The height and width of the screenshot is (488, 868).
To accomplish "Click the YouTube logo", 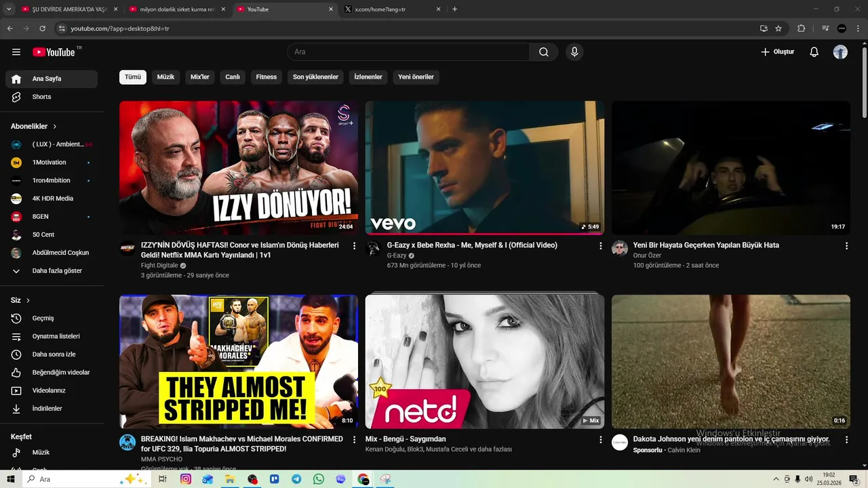I will [54, 52].
